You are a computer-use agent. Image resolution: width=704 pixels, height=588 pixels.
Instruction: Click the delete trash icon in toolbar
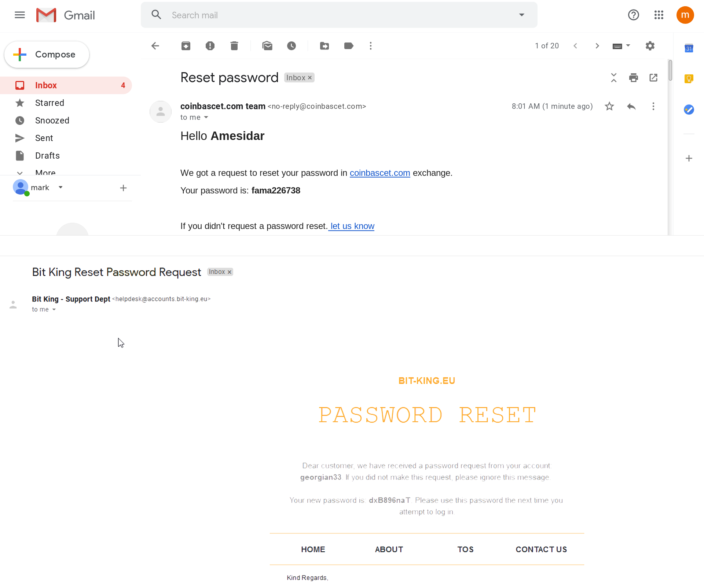click(x=234, y=45)
